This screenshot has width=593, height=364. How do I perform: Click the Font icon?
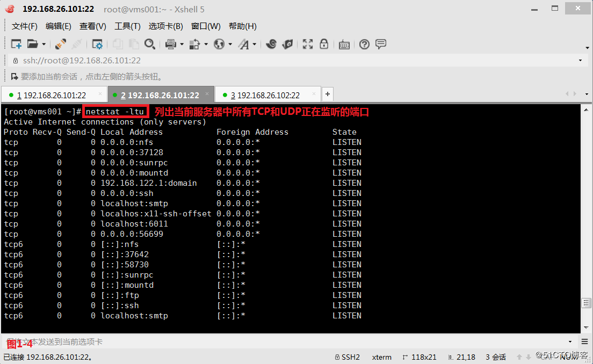coord(243,44)
